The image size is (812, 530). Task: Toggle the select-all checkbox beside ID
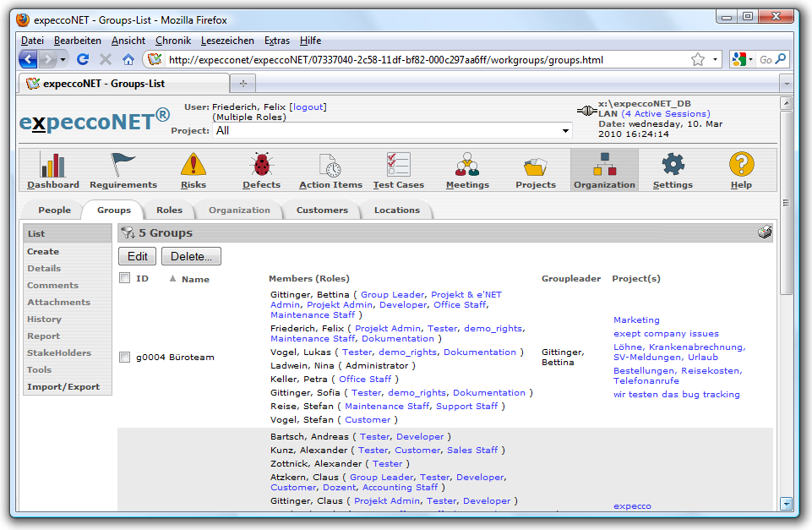(x=125, y=278)
